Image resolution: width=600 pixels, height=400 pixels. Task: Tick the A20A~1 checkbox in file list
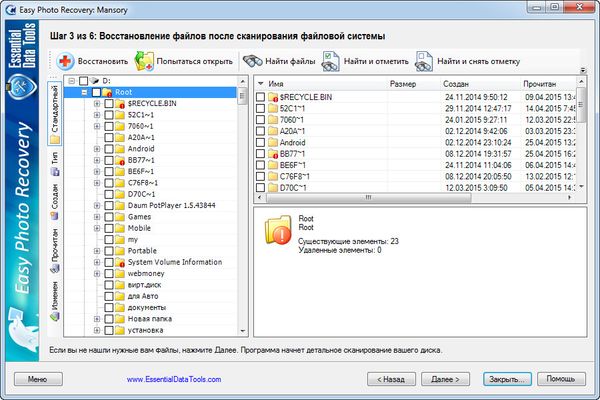click(x=261, y=131)
